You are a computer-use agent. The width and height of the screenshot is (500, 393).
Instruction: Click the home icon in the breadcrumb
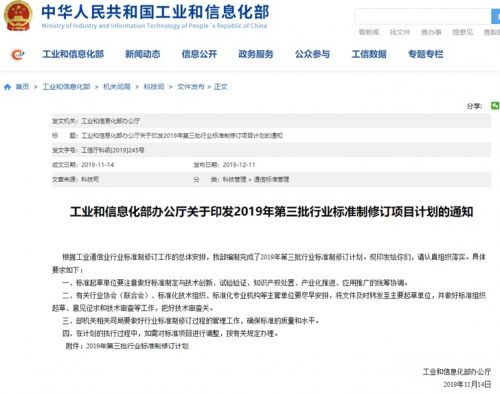7,87
